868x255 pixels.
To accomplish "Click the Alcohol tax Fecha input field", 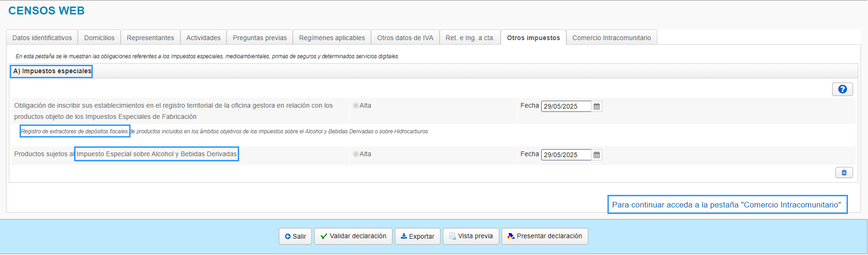I will click(x=565, y=155).
